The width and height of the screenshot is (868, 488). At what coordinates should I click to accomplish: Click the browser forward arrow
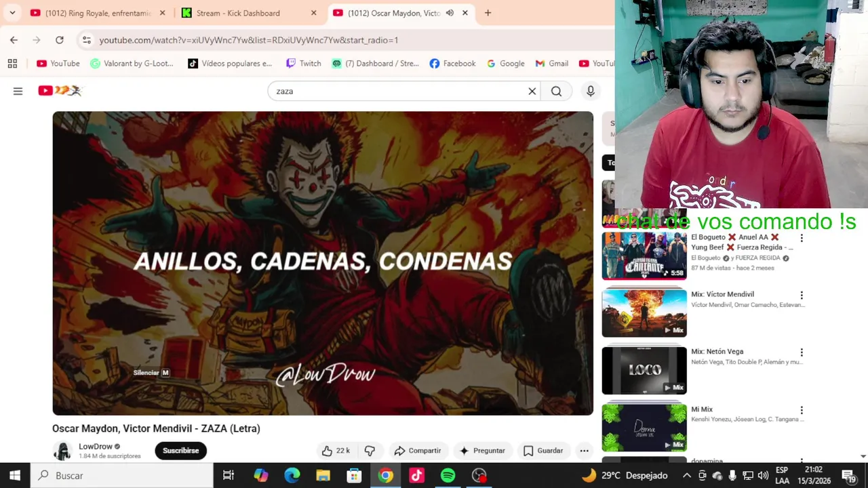pyautogui.click(x=37, y=40)
